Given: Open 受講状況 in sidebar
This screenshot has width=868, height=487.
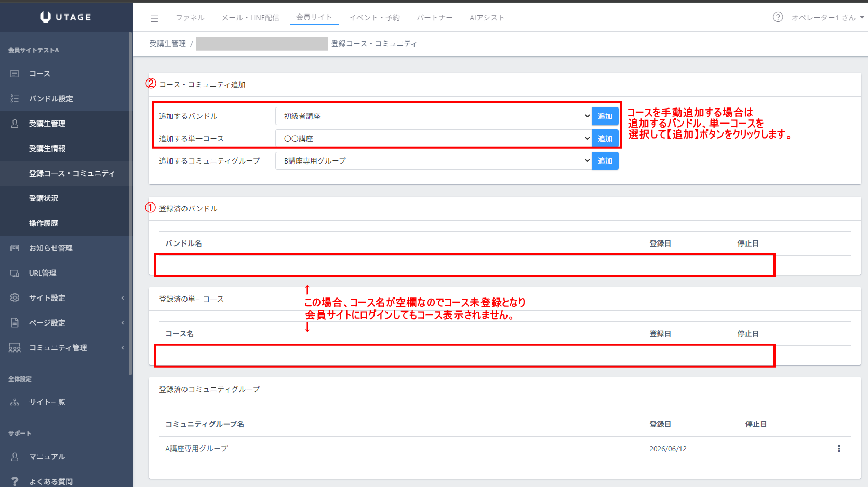Looking at the screenshot, I should 44,198.
